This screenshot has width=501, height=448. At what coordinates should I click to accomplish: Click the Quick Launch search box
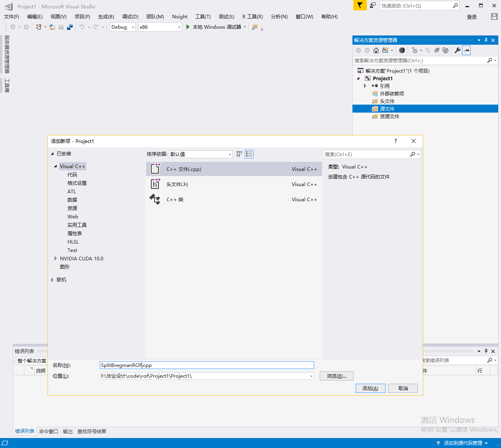click(419, 6)
